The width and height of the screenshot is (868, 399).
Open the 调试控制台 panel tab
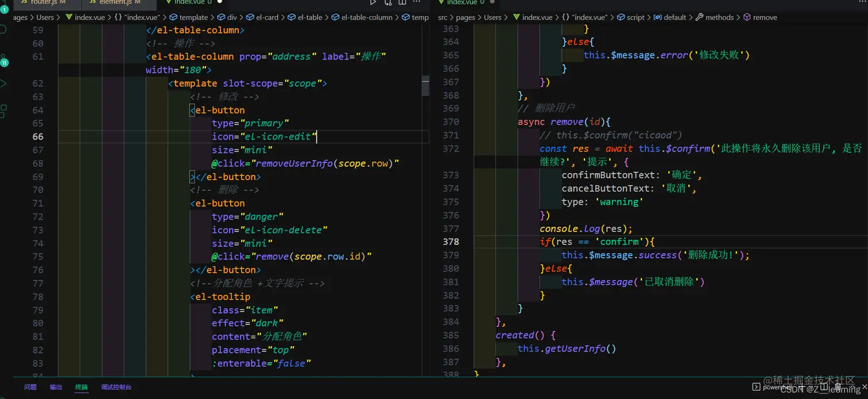[116, 387]
